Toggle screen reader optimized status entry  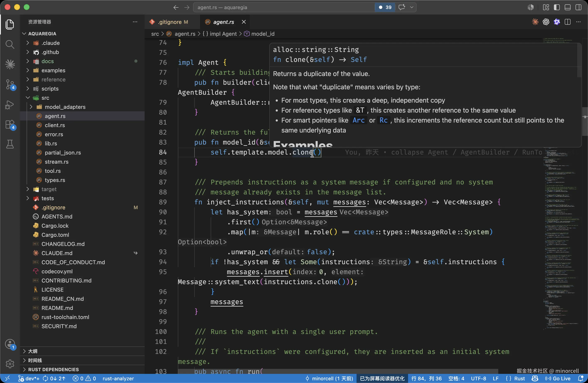click(x=382, y=378)
